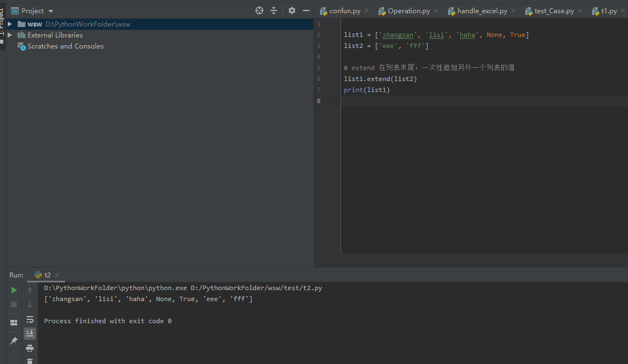The width and height of the screenshot is (628, 364).
Task: Close the t2 run tab
Action: coord(57,275)
